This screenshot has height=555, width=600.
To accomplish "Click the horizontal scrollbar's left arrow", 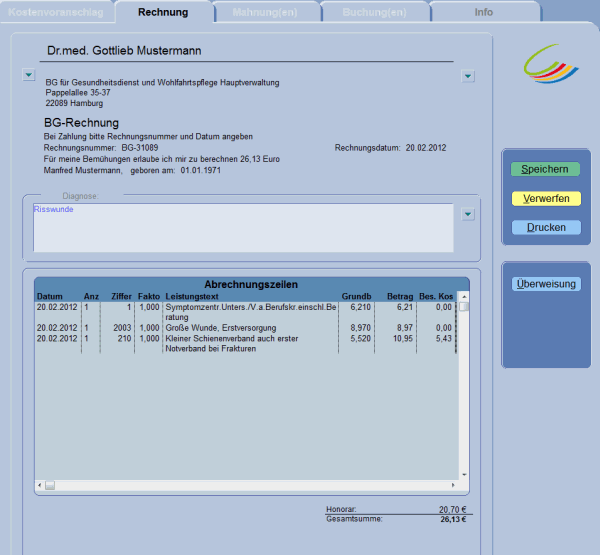I will pyautogui.click(x=39, y=485).
